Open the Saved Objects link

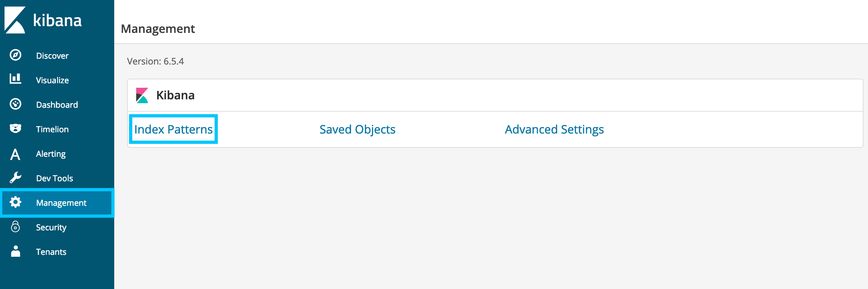[x=357, y=129]
